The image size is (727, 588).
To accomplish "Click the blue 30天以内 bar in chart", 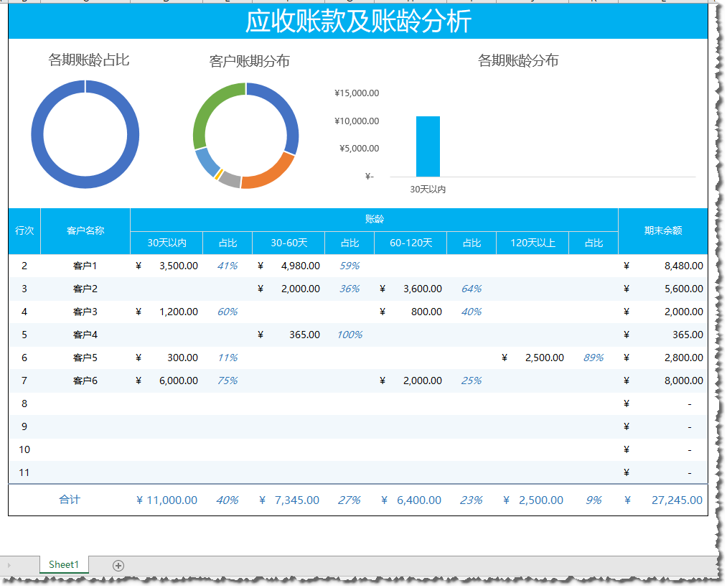I will click(x=428, y=146).
